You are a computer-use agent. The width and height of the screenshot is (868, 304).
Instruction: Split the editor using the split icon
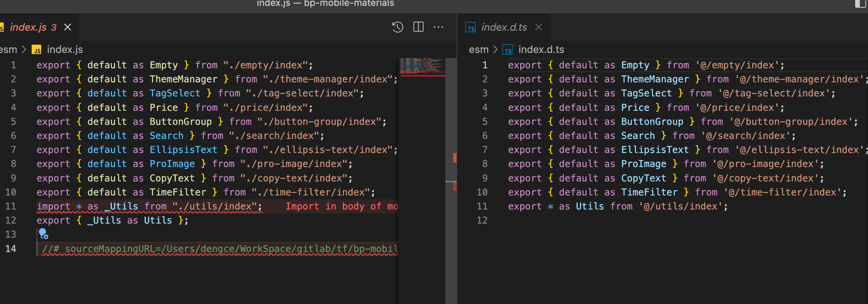point(418,27)
